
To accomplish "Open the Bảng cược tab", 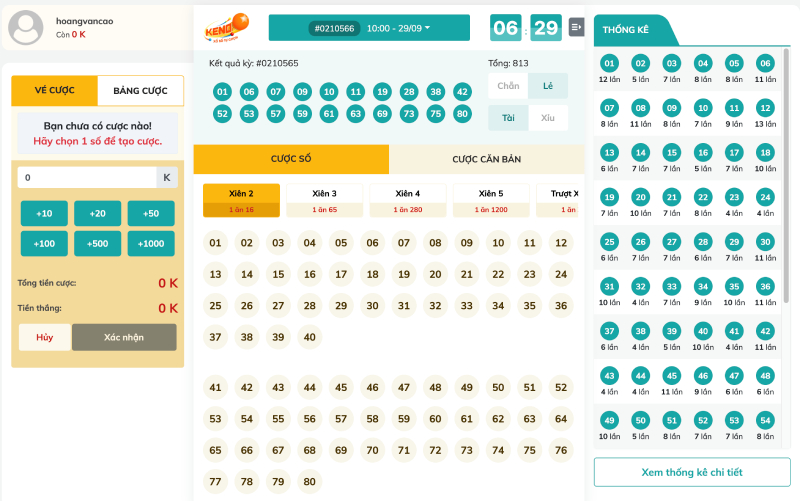I will click(140, 91).
